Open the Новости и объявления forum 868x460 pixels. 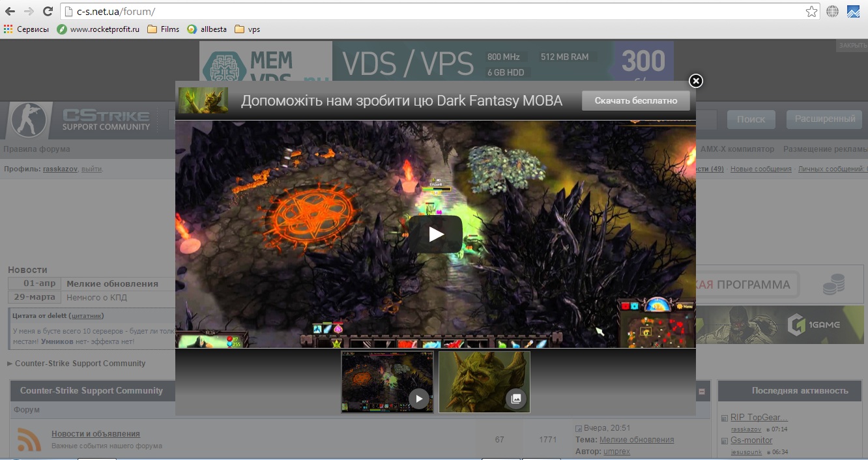(x=96, y=434)
